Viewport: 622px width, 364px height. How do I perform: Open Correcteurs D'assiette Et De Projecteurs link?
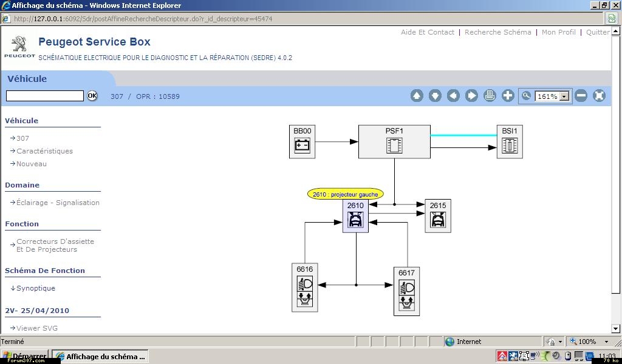55,245
